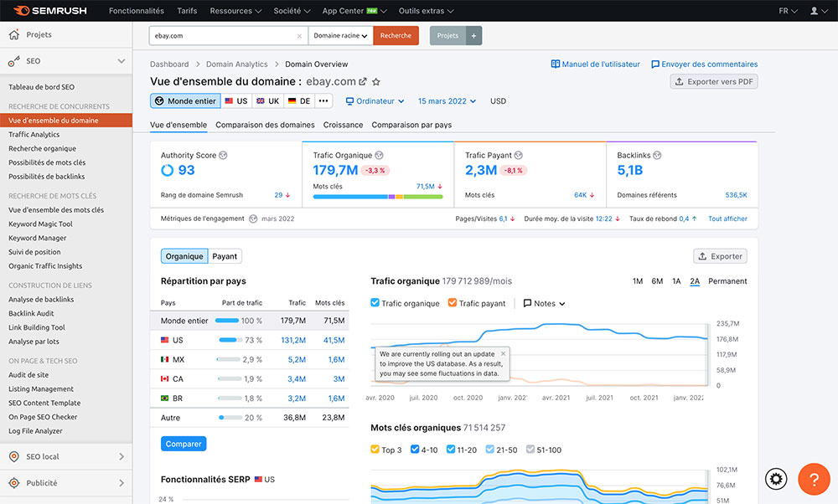The height and width of the screenshot is (504, 838).
Task: Select the US flag database
Action: (235, 101)
